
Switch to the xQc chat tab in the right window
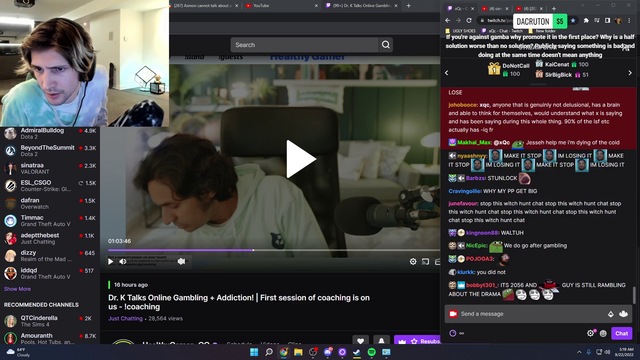tap(460, 8)
